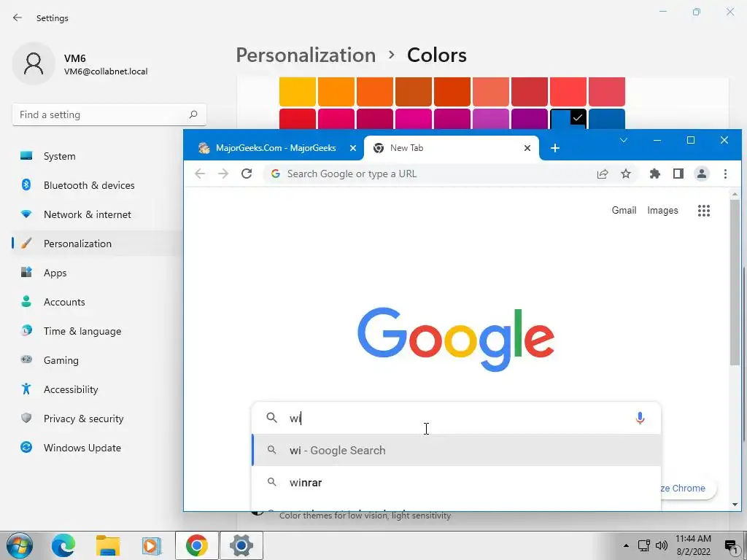Image resolution: width=747 pixels, height=560 pixels.
Task: Close the New Tab tab
Action: [x=527, y=148]
